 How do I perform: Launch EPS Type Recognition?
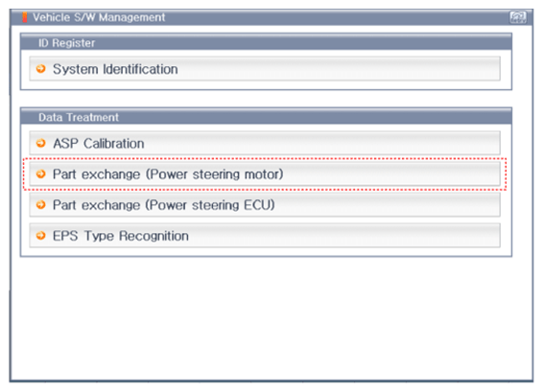coord(265,236)
